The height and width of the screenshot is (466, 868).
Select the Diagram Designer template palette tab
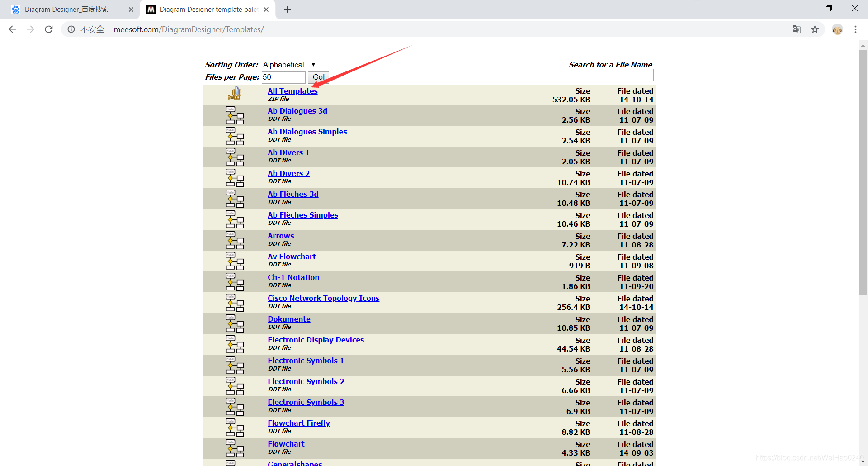[208, 10]
